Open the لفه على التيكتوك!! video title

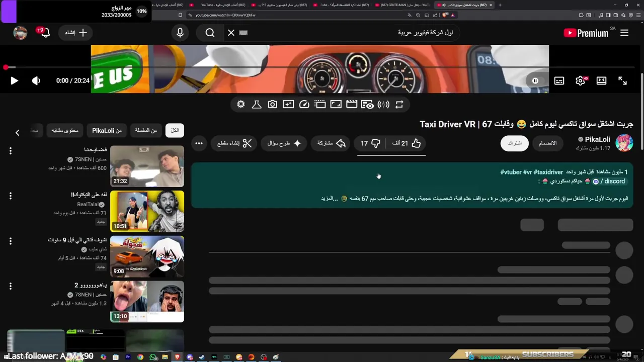point(89,195)
